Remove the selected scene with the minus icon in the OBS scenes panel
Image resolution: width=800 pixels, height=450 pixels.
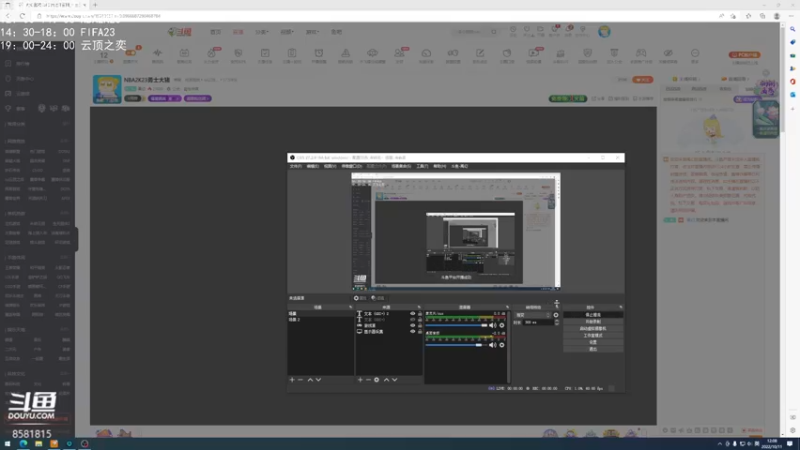tap(301, 380)
